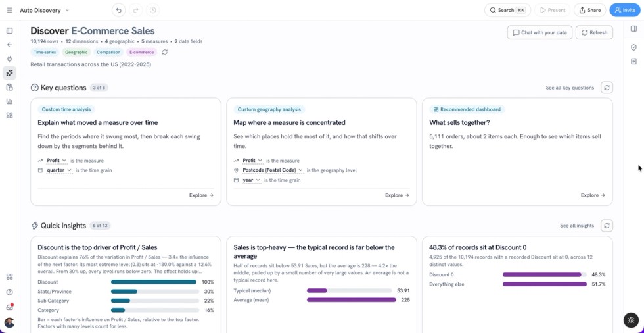Click the Key questions 3 of 8 badge
Screen dimensions: 644x333
pos(99,88)
